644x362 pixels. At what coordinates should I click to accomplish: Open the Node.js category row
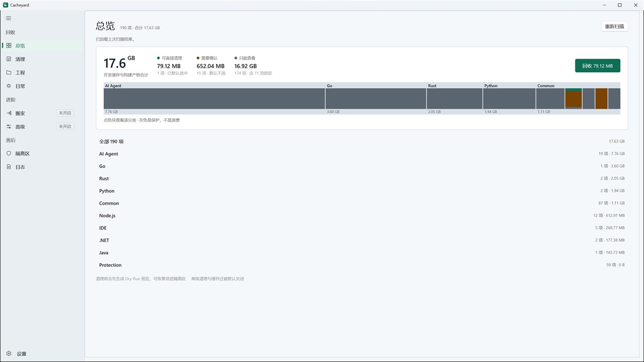tap(362, 216)
